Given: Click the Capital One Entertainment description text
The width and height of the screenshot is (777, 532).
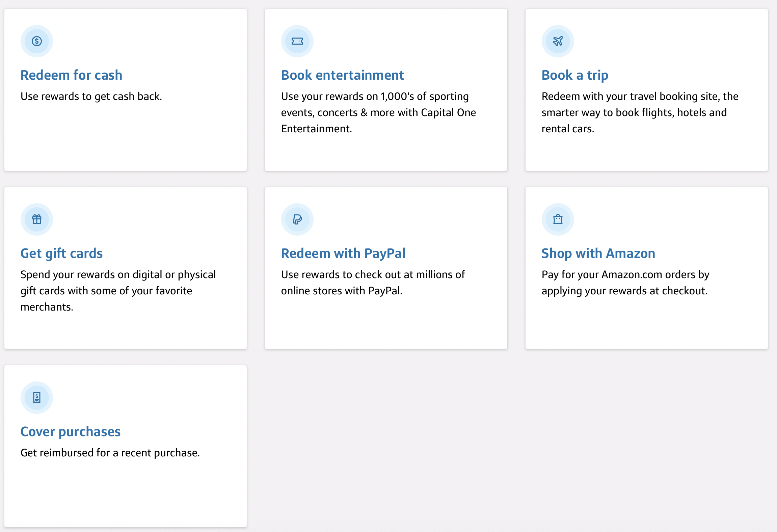Looking at the screenshot, I should pos(378,112).
